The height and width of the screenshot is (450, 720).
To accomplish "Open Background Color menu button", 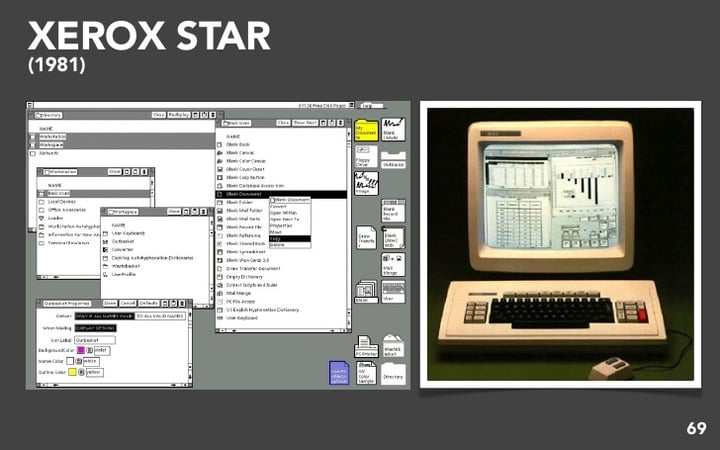I will point(90,350).
